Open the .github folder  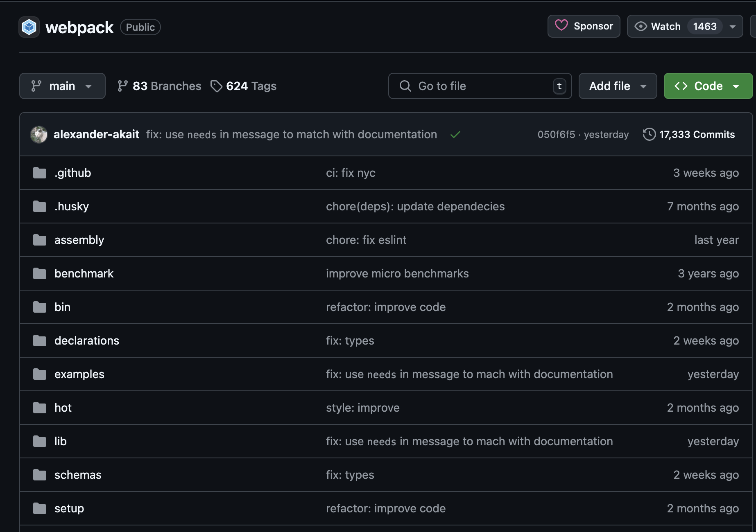point(73,173)
